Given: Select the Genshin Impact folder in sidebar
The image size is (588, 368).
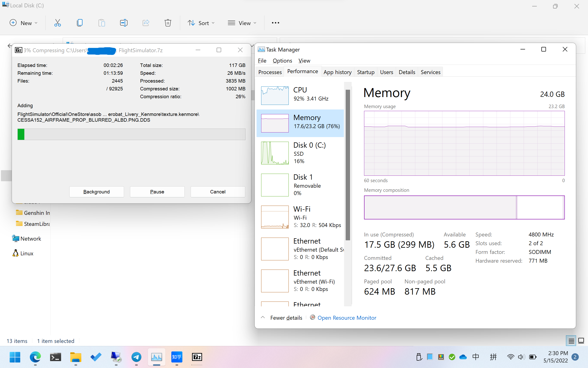Looking at the screenshot, I should click(x=33, y=213).
